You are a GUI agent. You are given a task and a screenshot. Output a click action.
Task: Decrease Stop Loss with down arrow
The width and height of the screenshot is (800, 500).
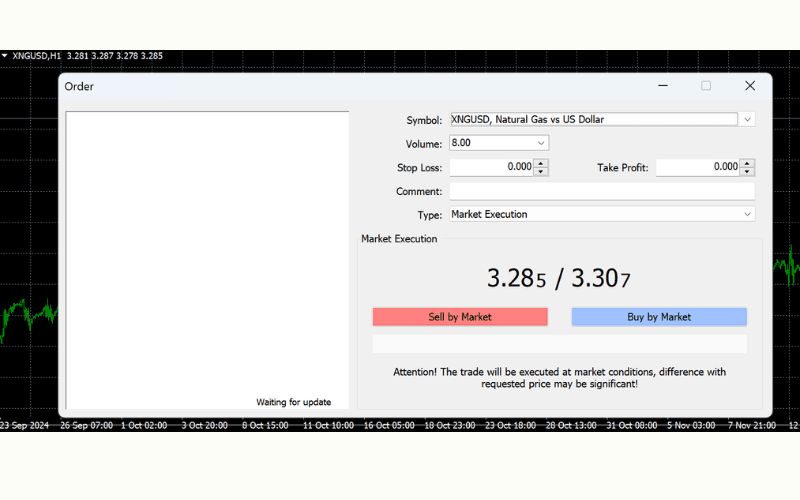541,172
